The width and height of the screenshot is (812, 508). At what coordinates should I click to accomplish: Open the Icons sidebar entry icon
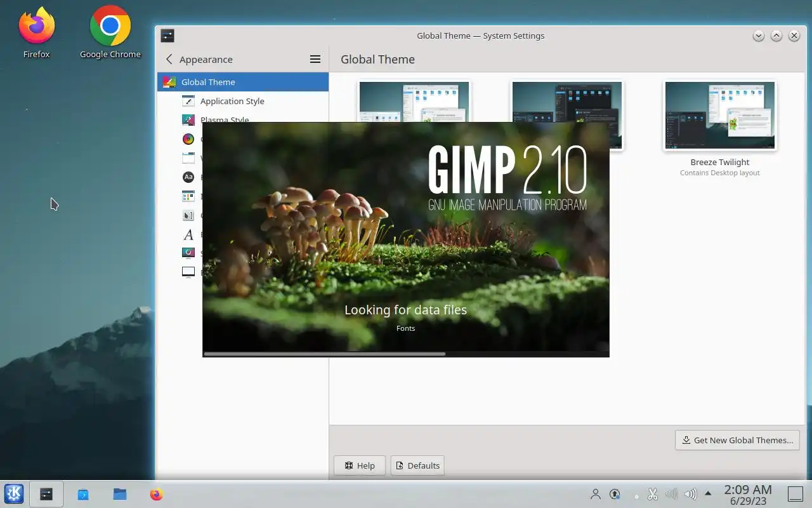(188, 196)
